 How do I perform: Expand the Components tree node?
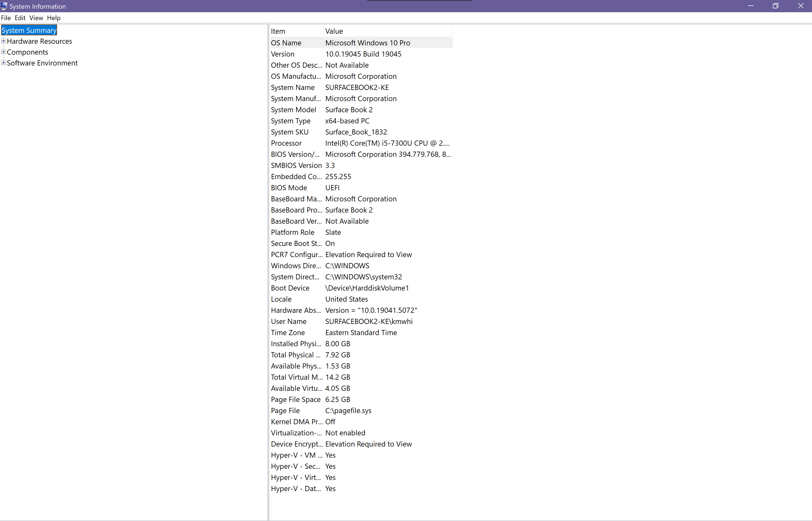coord(3,52)
